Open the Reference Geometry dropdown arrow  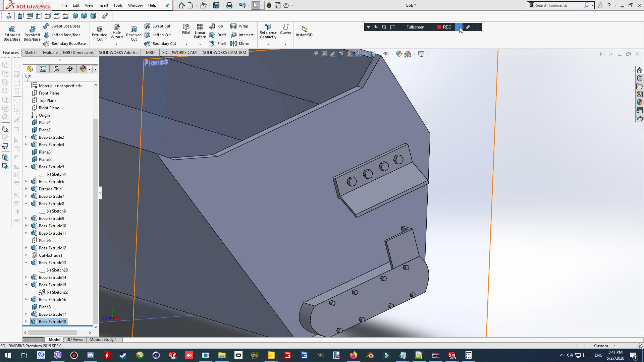click(268, 44)
